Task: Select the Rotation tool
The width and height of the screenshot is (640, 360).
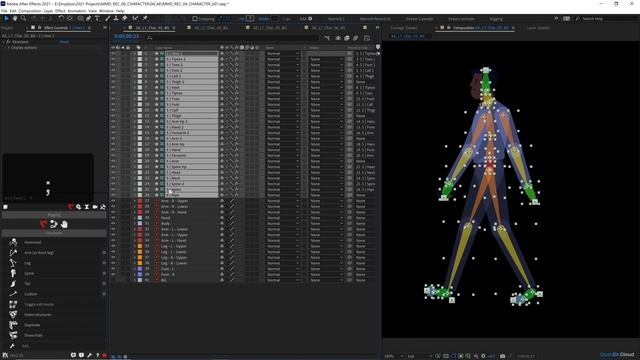Action: tap(61, 18)
